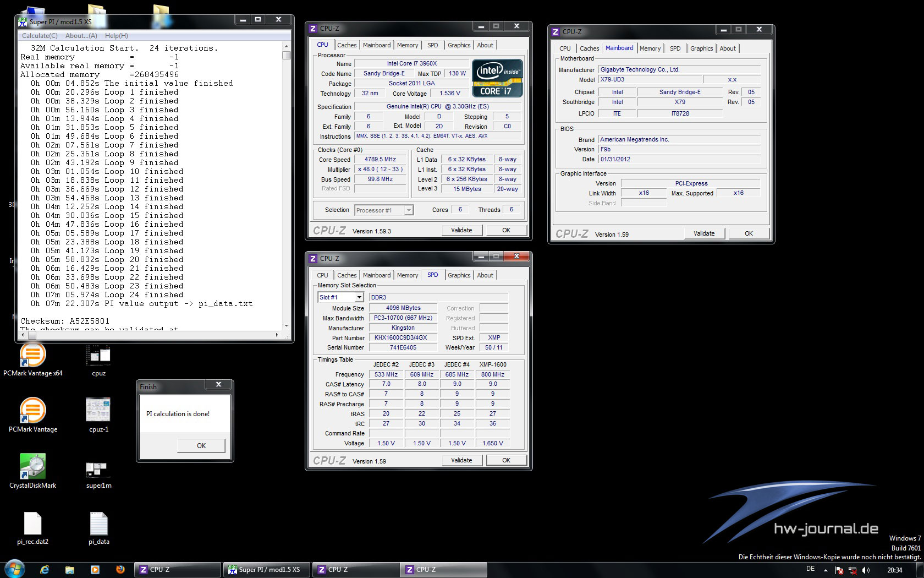924x578 pixels.
Task: Open the cpuz desktop image file
Action: pos(98,359)
